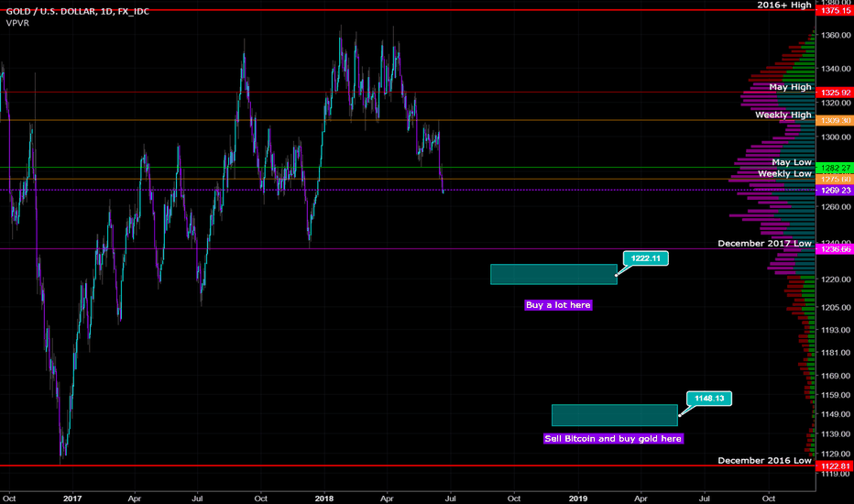This screenshot has width=854, height=504.
Task: Click the VPVR indicator label
Action: coord(17,24)
